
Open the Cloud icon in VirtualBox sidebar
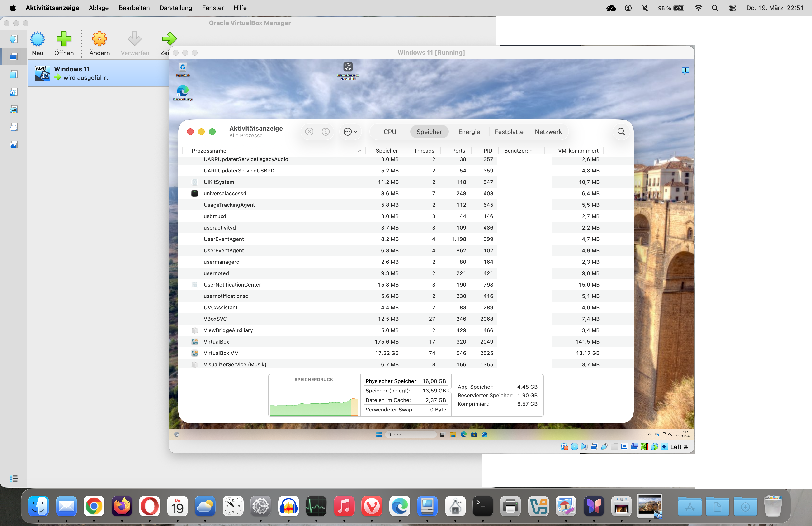(14, 127)
